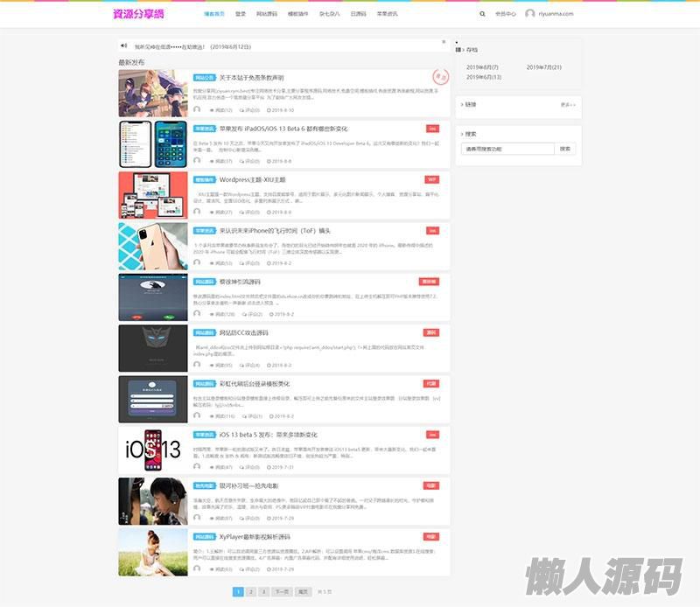Open the 苹果资讯 nav item
Viewport: 700px width, 607px height.
[x=387, y=14]
